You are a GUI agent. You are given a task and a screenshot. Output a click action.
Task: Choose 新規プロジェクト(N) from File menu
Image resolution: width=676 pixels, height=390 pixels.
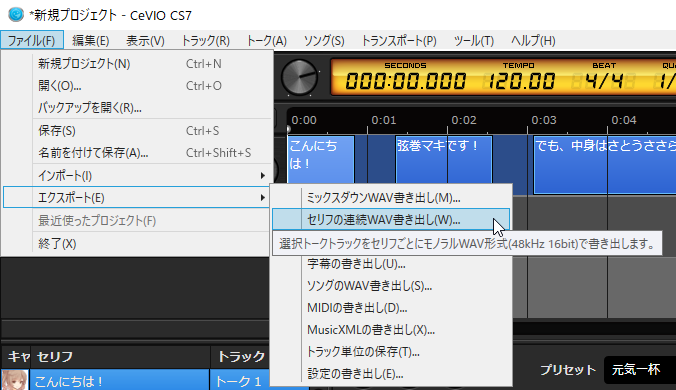137,64
